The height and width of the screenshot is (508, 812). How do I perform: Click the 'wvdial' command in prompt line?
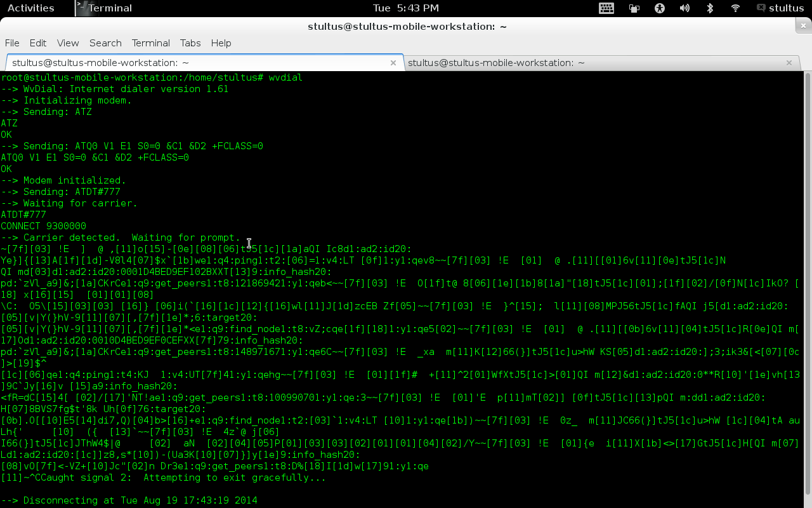285,77
